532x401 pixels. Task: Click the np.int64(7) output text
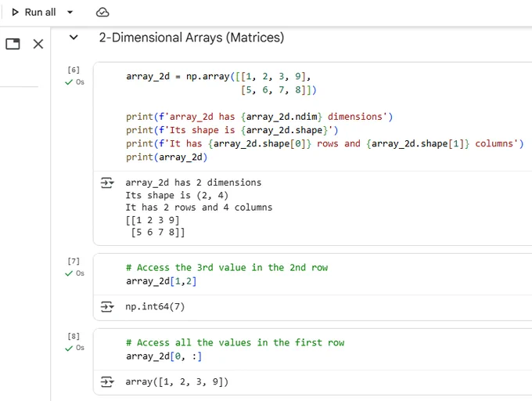tap(155, 306)
